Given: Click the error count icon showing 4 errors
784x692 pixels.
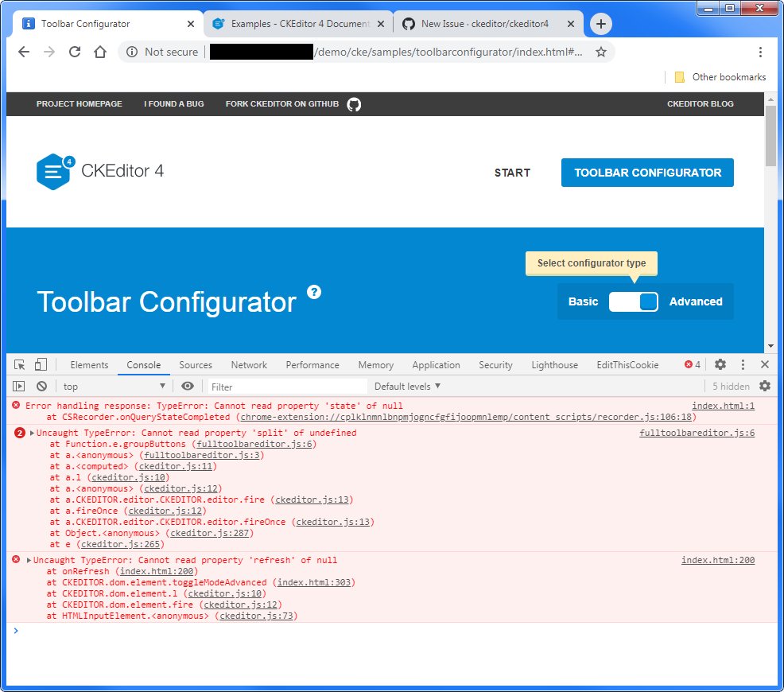Looking at the screenshot, I should [x=690, y=364].
